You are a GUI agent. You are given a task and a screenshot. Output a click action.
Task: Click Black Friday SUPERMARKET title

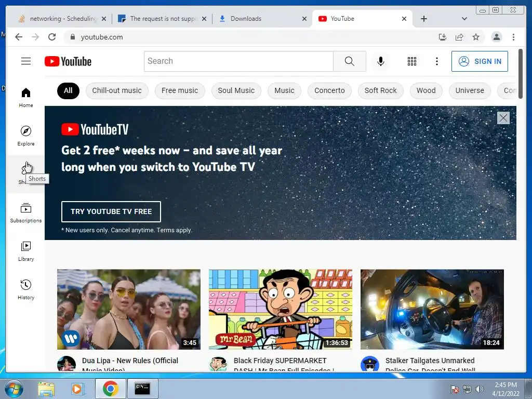(284, 364)
